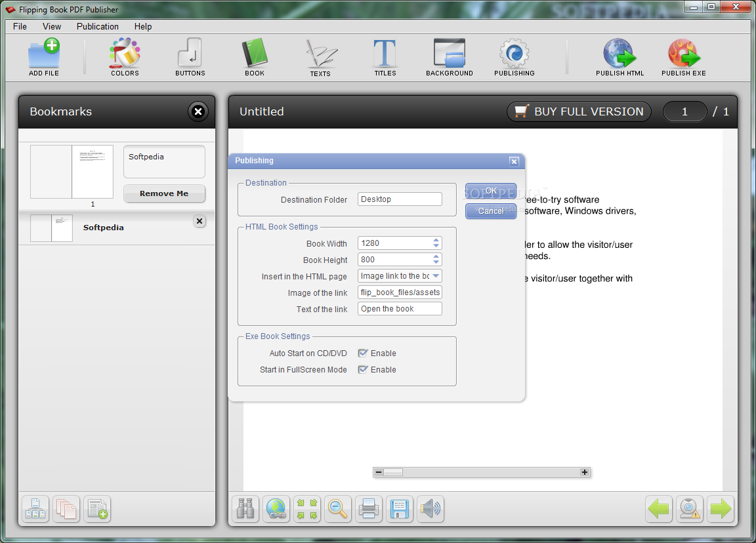Decrease Book Width with down arrow

point(436,246)
